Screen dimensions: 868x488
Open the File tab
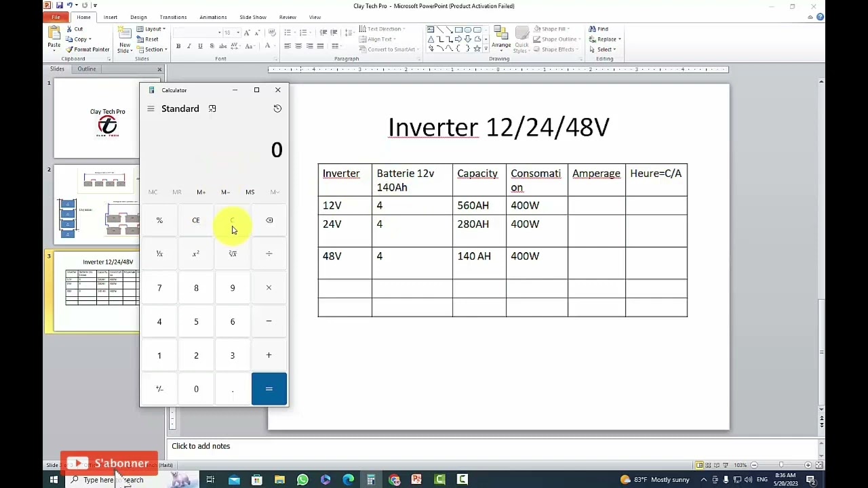click(56, 17)
